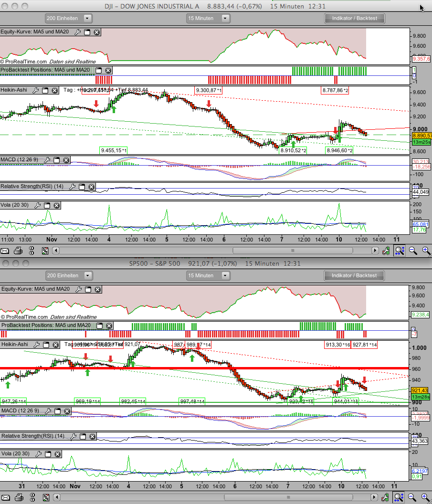Open wrench settings for DJI RSI indicator

click(x=73, y=187)
